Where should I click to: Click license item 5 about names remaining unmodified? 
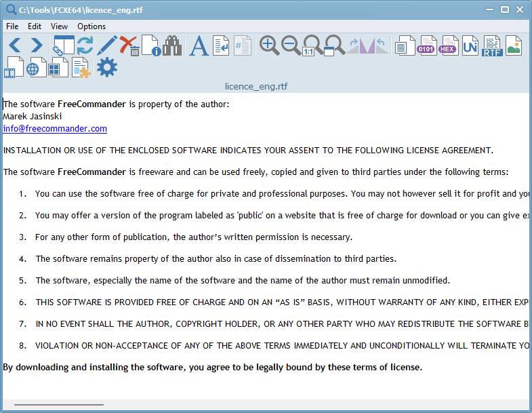pos(243,281)
